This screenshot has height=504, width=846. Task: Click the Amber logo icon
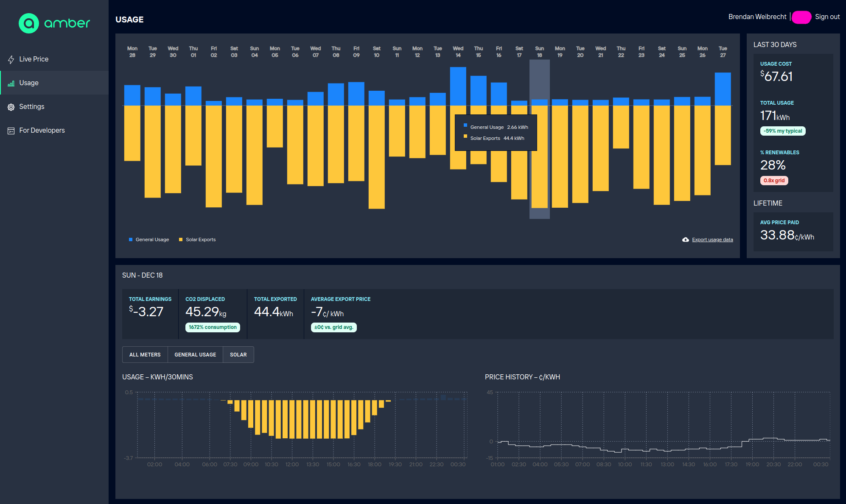[29, 23]
